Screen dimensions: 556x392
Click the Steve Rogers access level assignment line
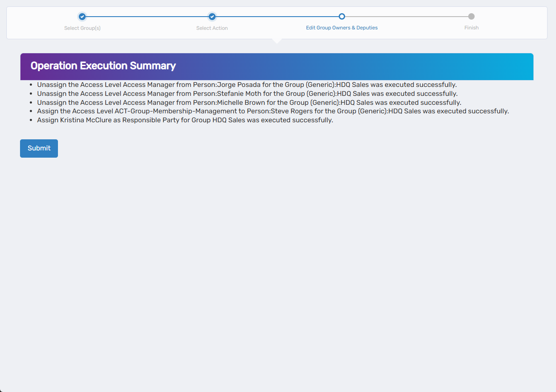(273, 111)
